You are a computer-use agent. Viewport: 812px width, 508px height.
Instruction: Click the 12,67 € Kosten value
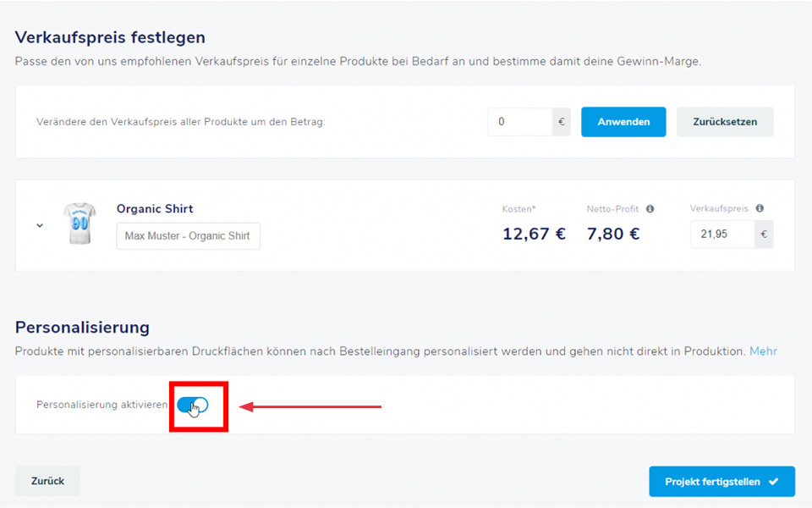click(x=534, y=234)
